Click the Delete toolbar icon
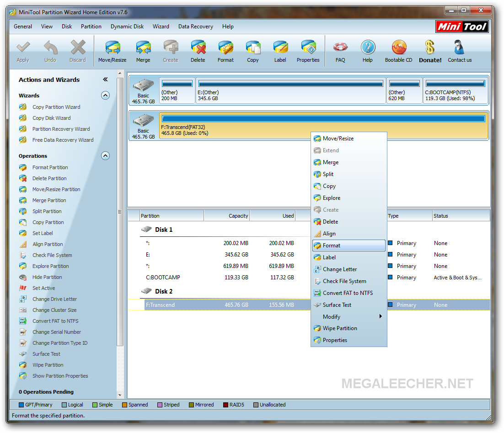Screen dimensions: 504x433 pos(198,48)
